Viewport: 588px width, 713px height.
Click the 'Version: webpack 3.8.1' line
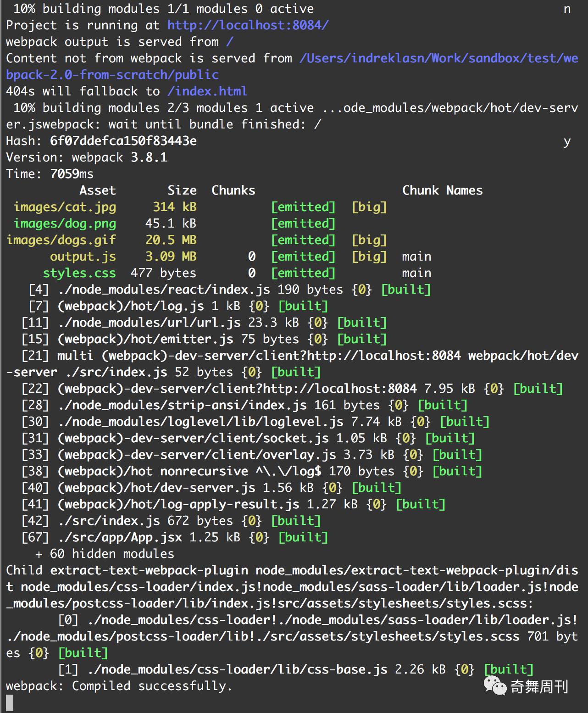click(87, 157)
